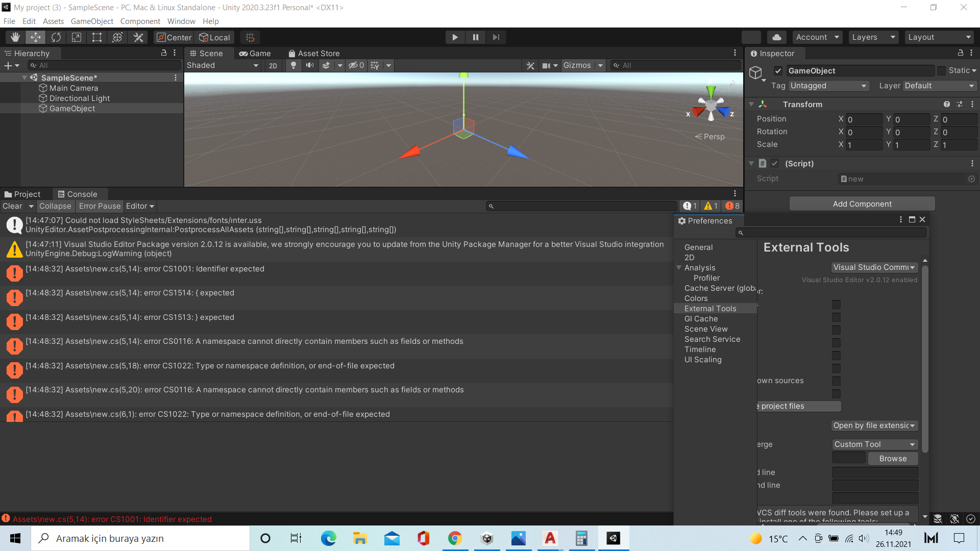
Task: Open the GameObject menu
Action: tap(92, 21)
